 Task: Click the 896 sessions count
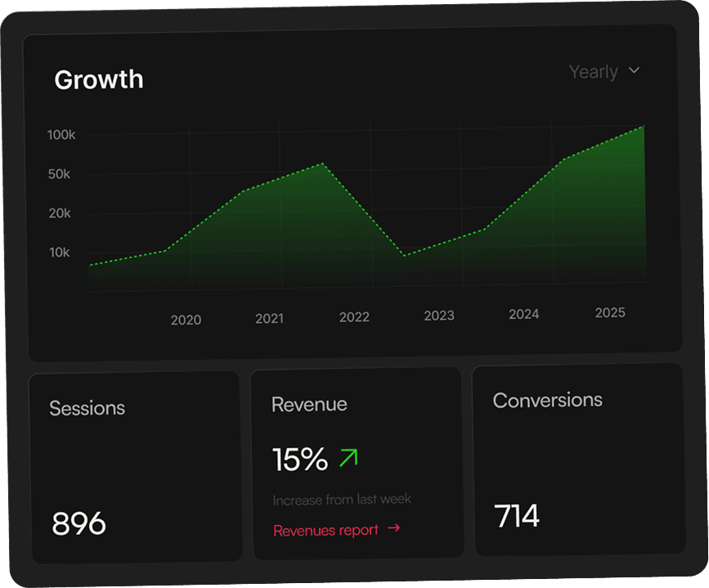pyautogui.click(x=79, y=523)
